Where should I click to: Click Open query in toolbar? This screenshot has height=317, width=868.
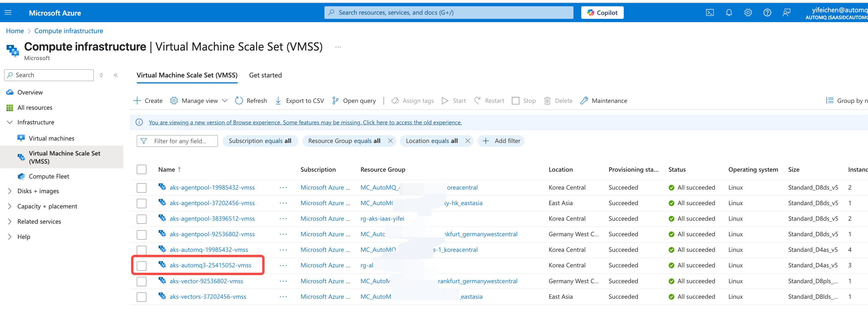click(x=354, y=100)
